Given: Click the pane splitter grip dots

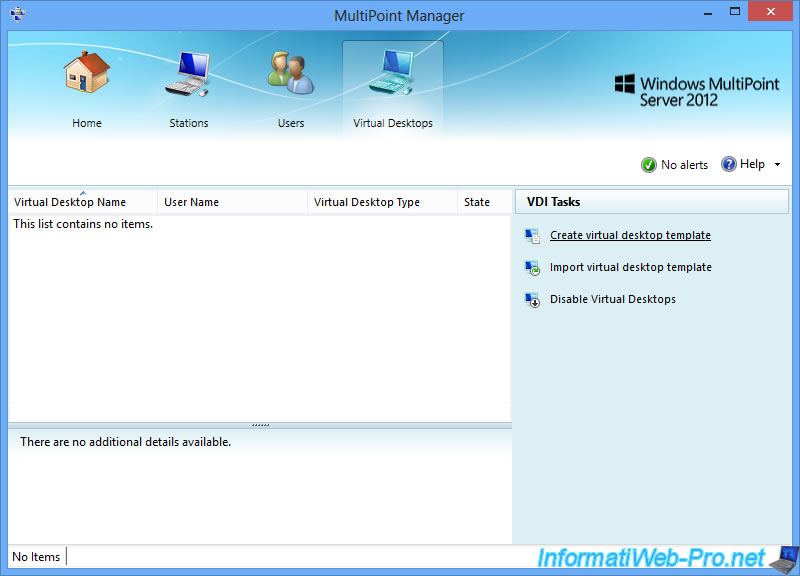Looking at the screenshot, I should click(x=260, y=425).
